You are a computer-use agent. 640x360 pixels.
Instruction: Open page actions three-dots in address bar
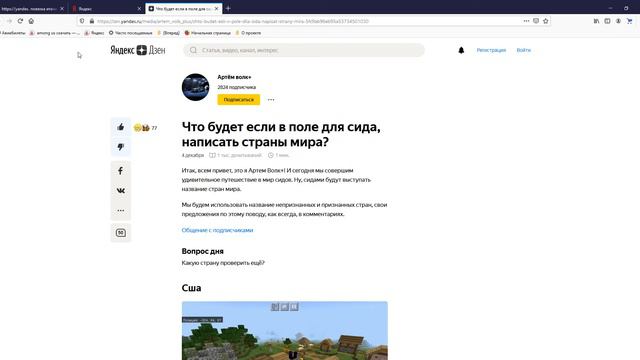coord(526,21)
